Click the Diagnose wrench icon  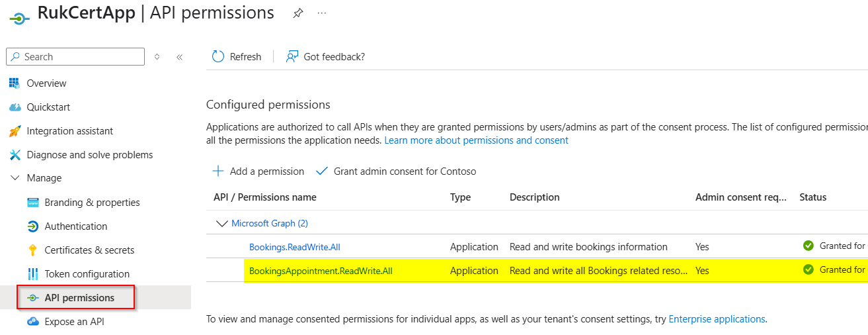click(15, 155)
